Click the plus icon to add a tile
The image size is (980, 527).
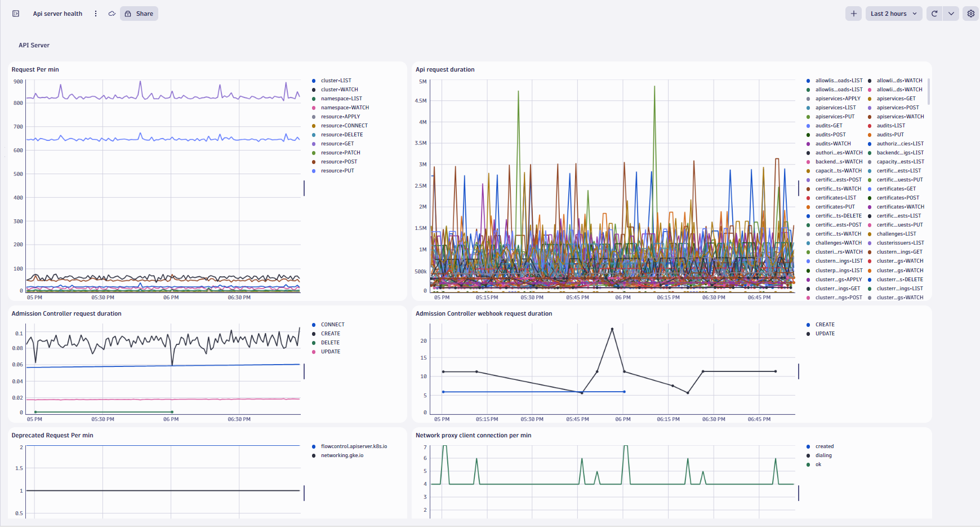point(854,14)
